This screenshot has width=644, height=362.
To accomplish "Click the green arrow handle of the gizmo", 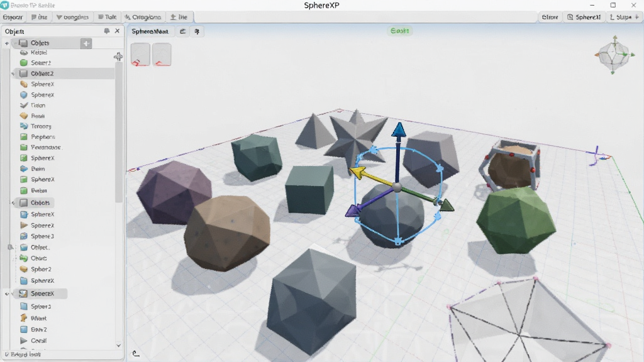I will point(447,204).
